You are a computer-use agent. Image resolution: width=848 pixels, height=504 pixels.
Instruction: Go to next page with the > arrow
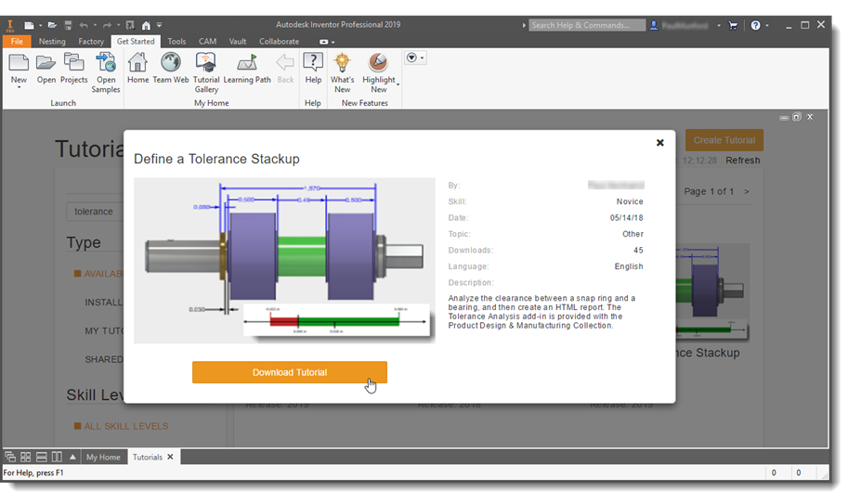click(747, 192)
